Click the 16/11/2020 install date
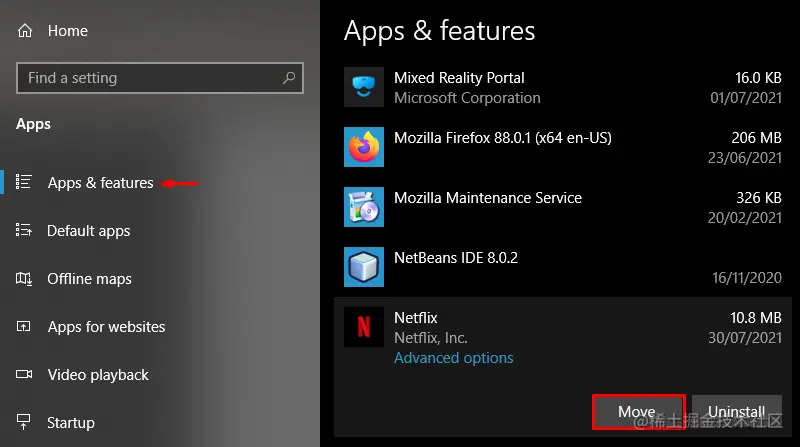 coord(747,278)
